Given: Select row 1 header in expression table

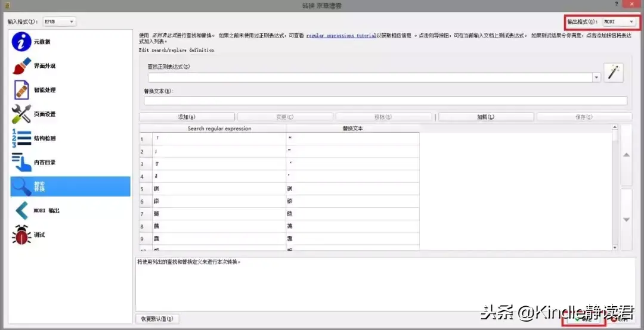Looking at the screenshot, I should pyautogui.click(x=146, y=139).
